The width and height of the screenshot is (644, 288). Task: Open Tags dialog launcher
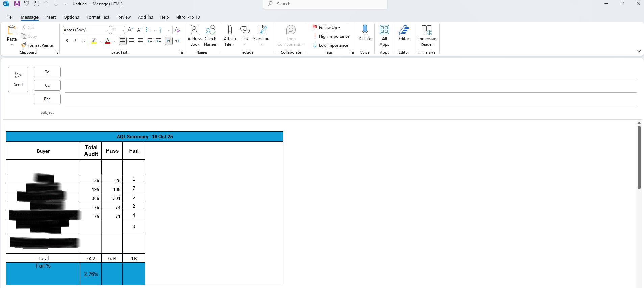point(352,52)
